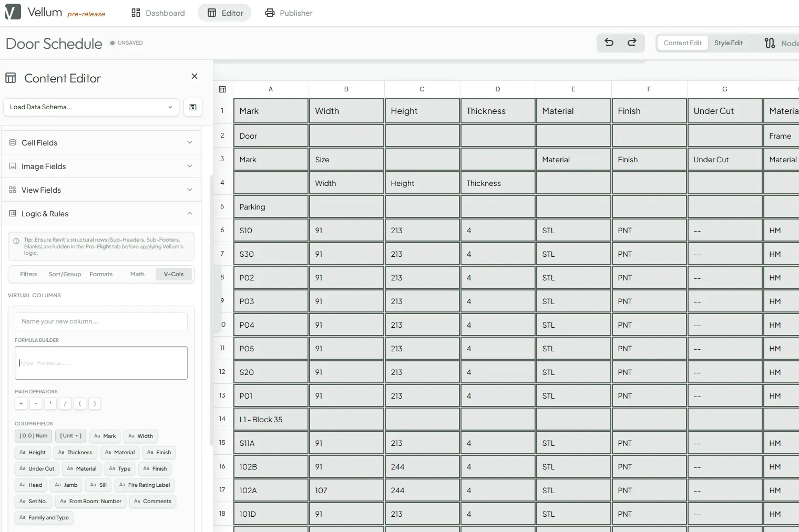This screenshot has height=532, width=799.
Task: Insert a closing parenthesis
Action: click(x=95, y=403)
